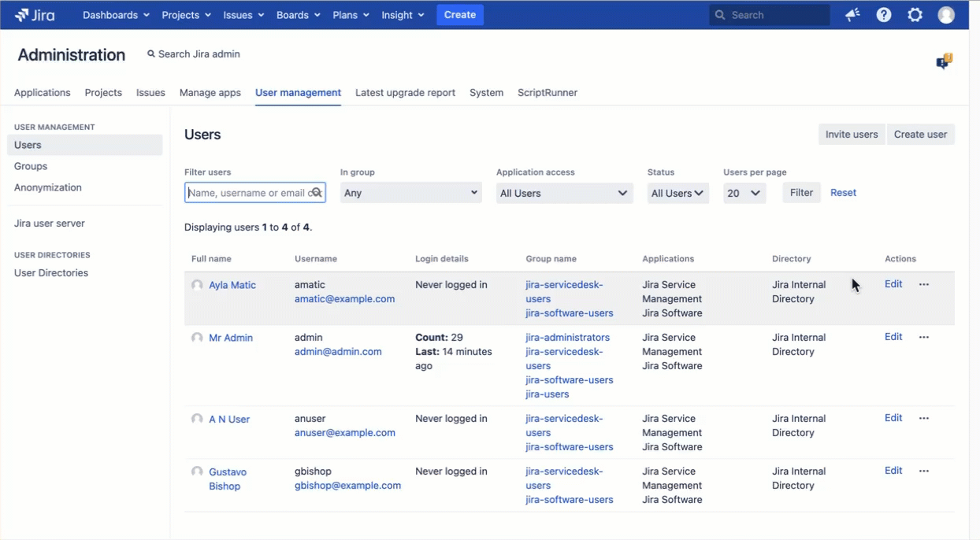The height and width of the screenshot is (540, 980).
Task: Select Groups in the sidebar
Action: (x=31, y=166)
